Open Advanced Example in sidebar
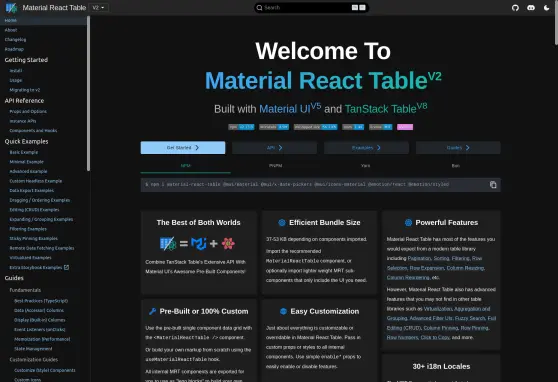 (x=28, y=171)
